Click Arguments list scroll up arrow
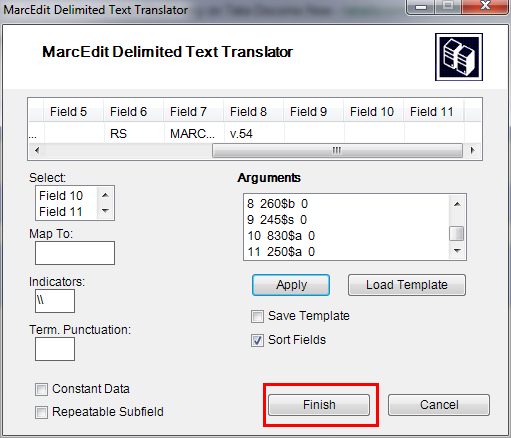This screenshot has width=511, height=438. click(457, 204)
